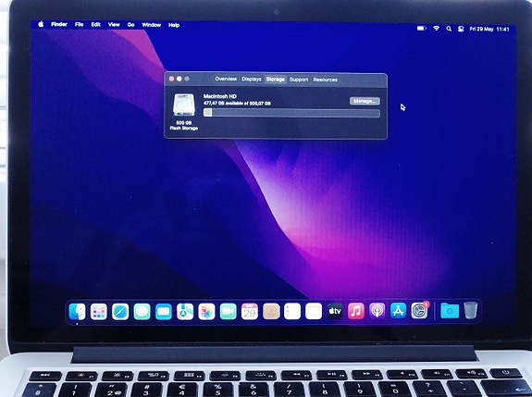Open Control Center in menu bar
This screenshot has width=532, height=397.
461,30
